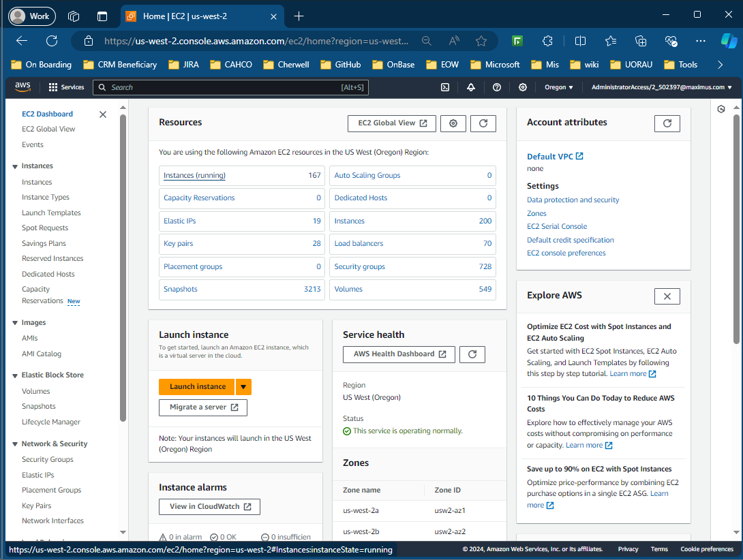Add page to favorites star
743x560 pixels.
pos(481,42)
